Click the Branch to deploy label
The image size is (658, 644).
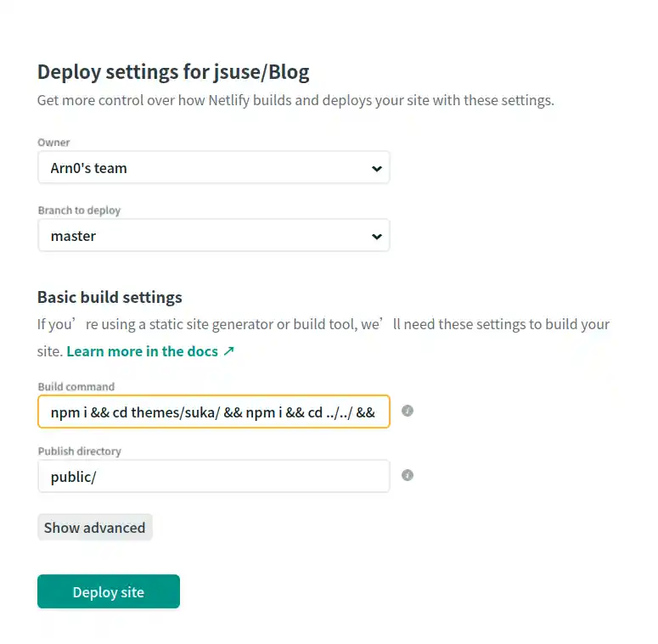[x=79, y=210]
